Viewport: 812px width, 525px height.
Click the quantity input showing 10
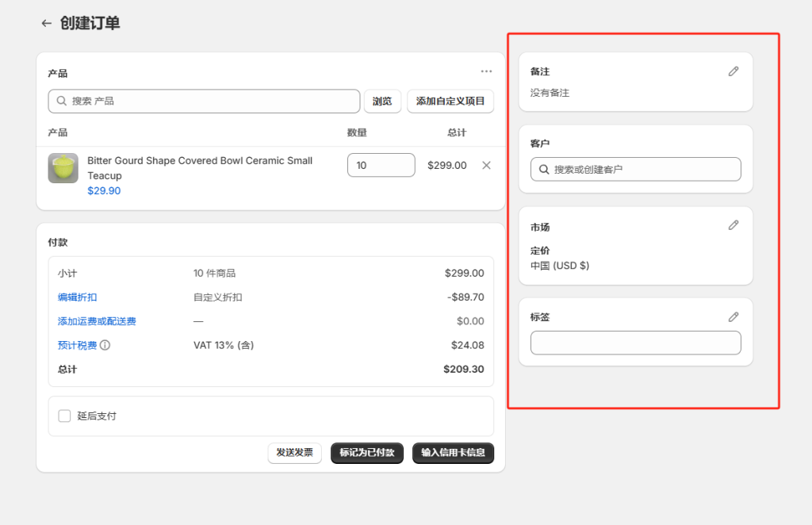pos(381,165)
